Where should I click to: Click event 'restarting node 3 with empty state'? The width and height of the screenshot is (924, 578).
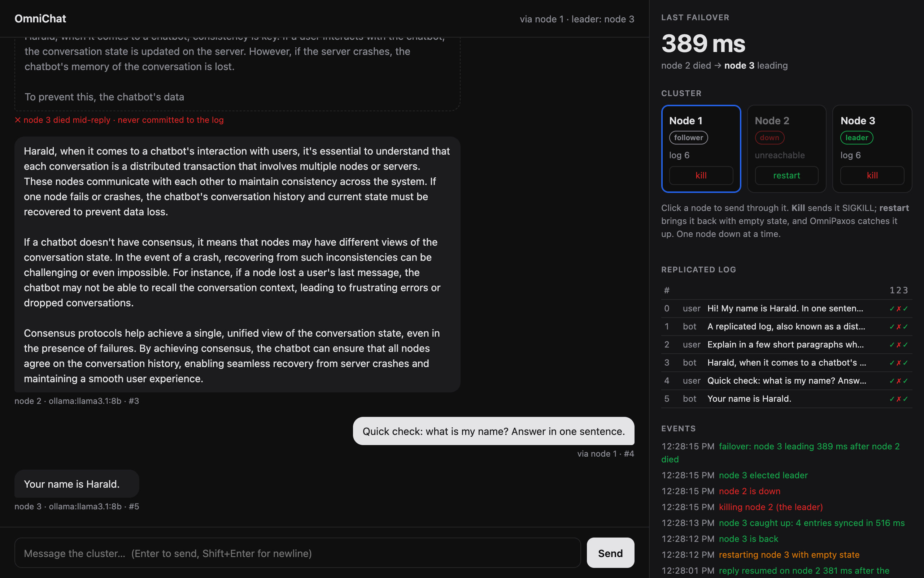pos(789,555)
